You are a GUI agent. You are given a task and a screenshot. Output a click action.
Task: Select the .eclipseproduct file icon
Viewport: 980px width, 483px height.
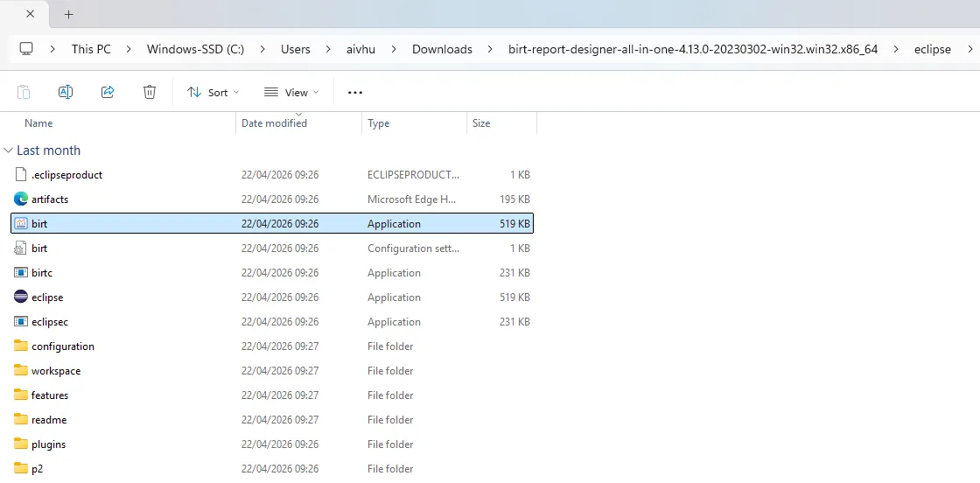point(21,175)
